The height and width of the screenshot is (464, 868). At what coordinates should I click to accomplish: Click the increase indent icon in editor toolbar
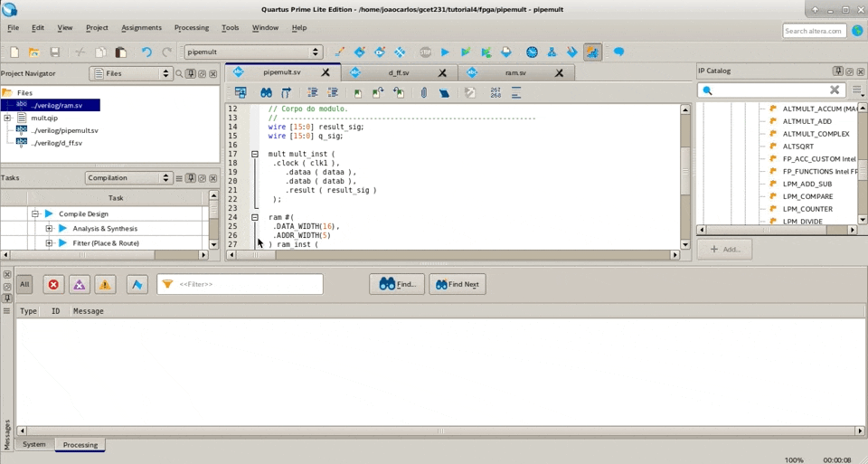click(x=313, y=92)
